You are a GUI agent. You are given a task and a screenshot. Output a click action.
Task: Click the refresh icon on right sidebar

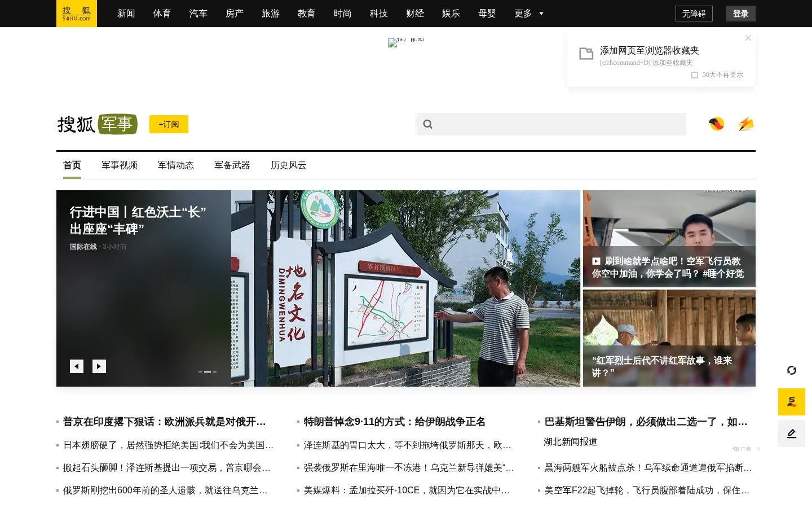pyautogui.click(x=792, y=370)
